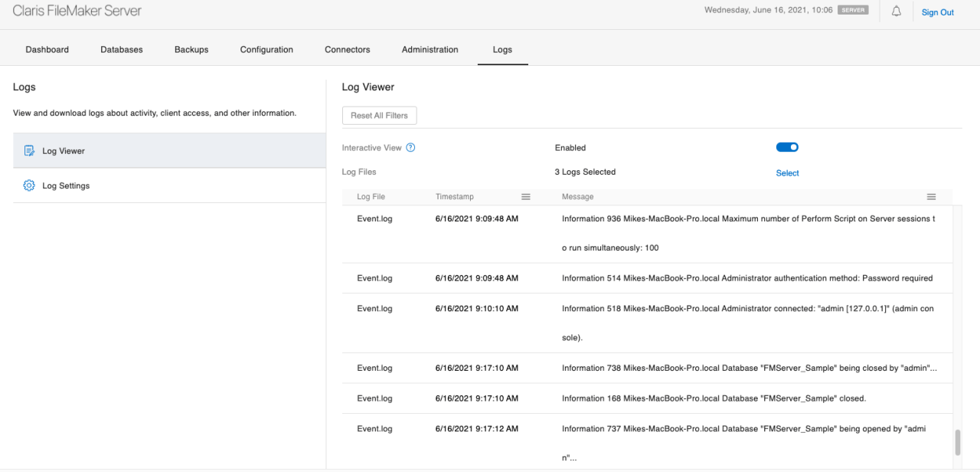Image resolution: width=980 pixels, height=472 pixels.
Task: Click the Log File column header
Action: pos(371,197)
